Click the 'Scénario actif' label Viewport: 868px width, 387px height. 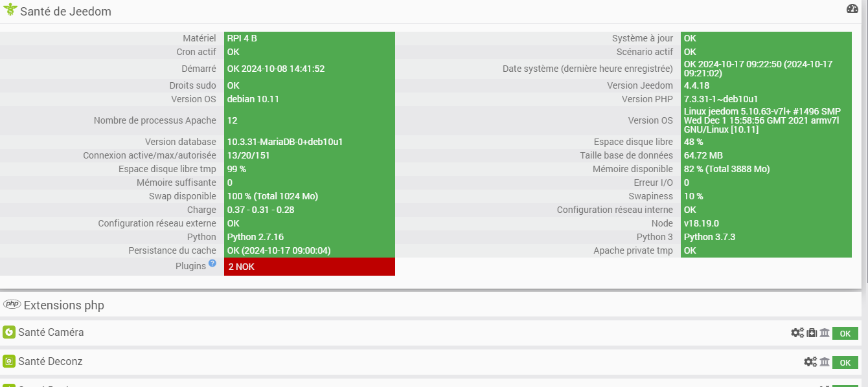pyautogui.click(x=645, y=52)
